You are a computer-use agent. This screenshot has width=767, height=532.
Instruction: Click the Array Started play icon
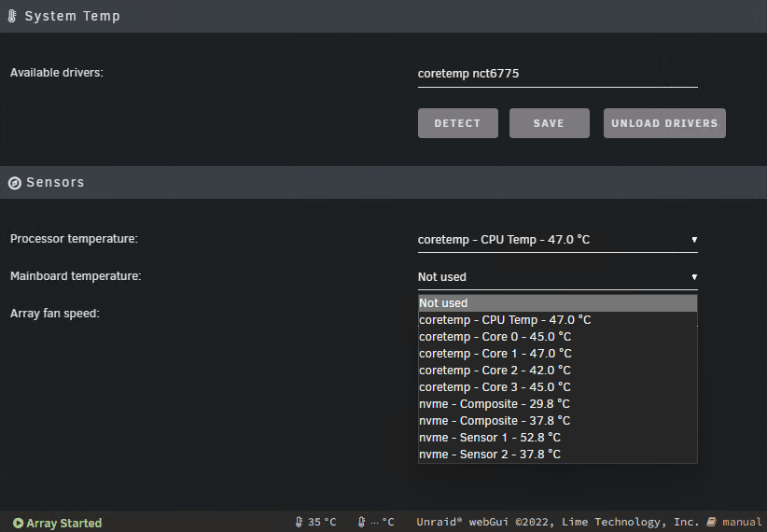tap(18, 524)
